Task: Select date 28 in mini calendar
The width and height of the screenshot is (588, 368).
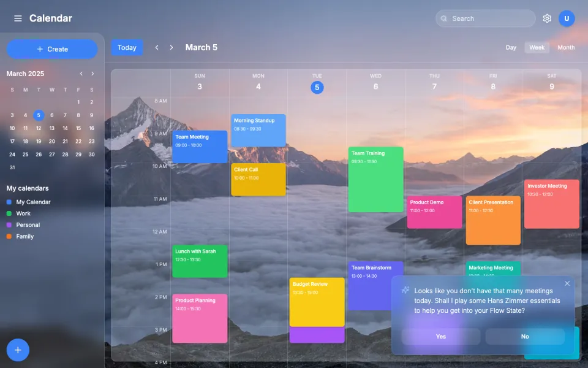Action: (x=66, y=155)
